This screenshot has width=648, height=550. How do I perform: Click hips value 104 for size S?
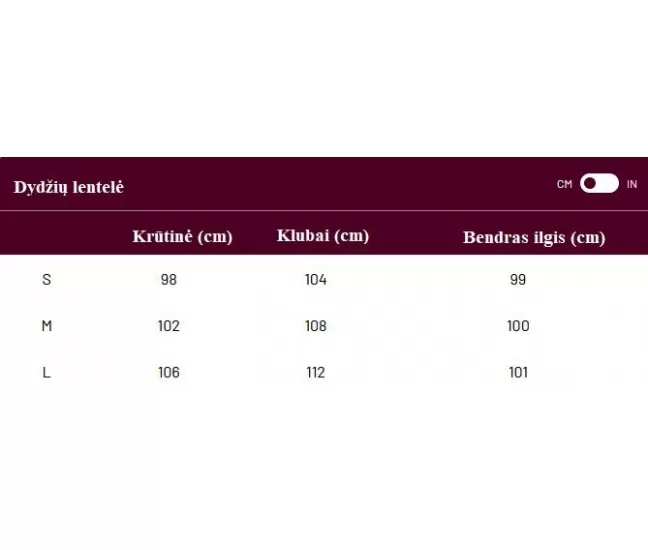(316, 279)
